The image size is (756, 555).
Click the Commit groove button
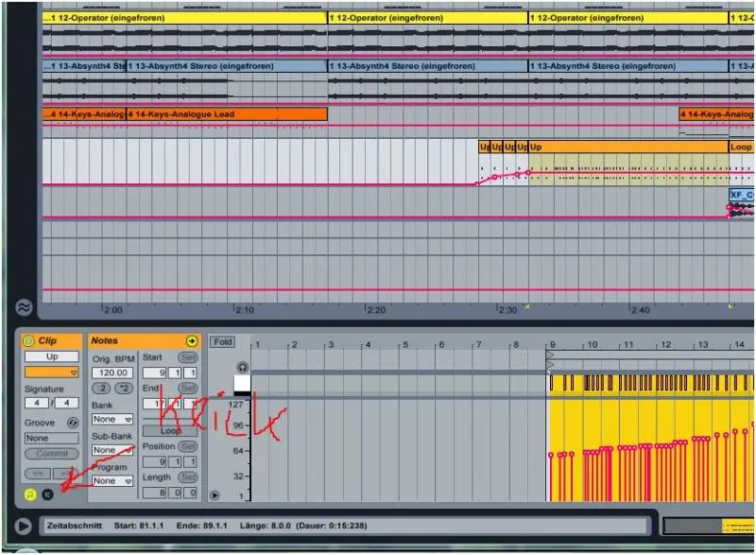52,454
